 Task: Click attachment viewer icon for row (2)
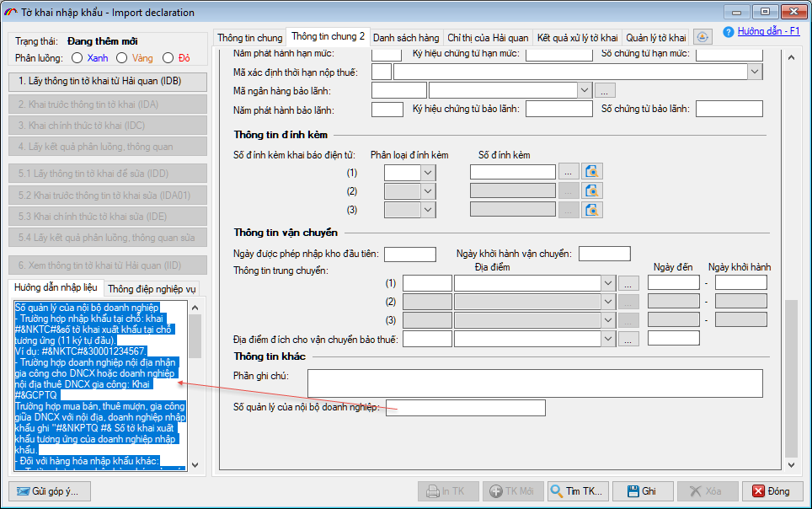coord(594,191)
